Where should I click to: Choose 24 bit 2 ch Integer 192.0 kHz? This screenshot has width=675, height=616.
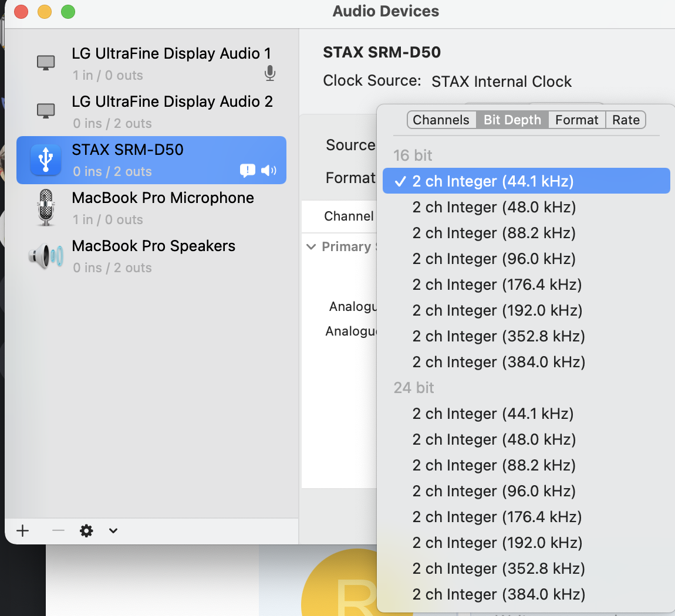click(x=526, y=543)
